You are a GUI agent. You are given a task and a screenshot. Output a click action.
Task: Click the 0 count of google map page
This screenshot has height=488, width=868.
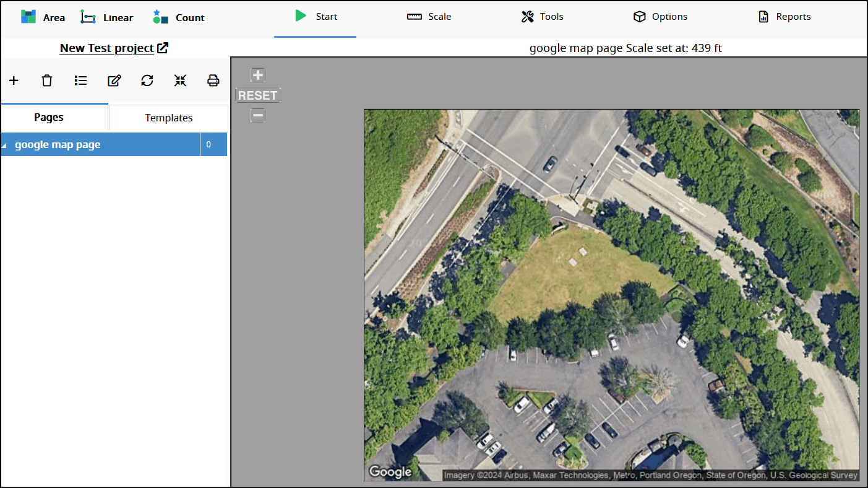click(x=208, y=144)
